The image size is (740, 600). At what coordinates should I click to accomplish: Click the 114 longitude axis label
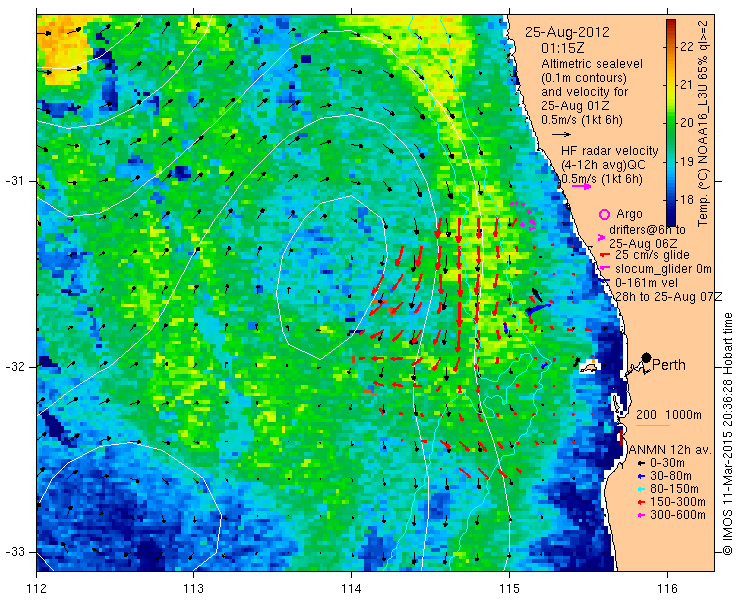point(351,589)
